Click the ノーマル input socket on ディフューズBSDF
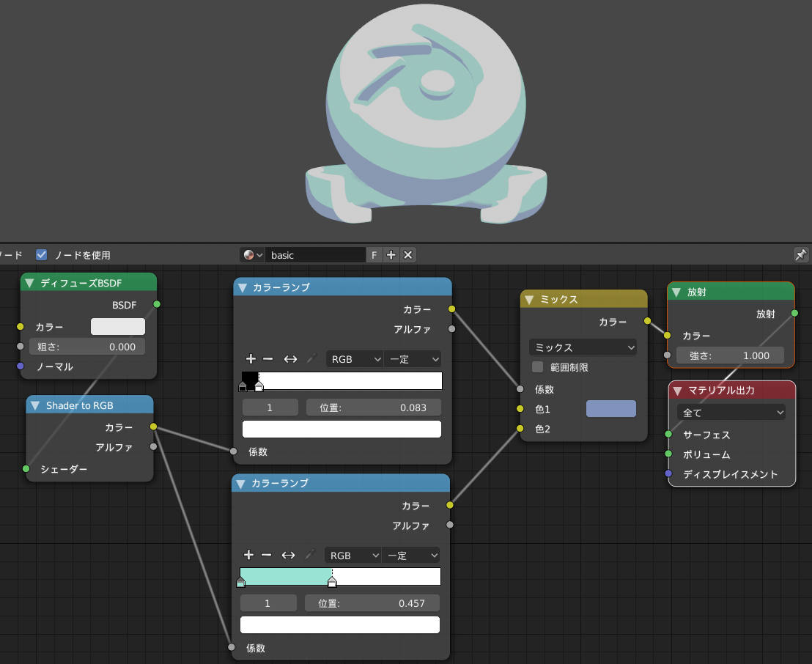The width and height of the screenshot is (812, 664). pos(21,366)
